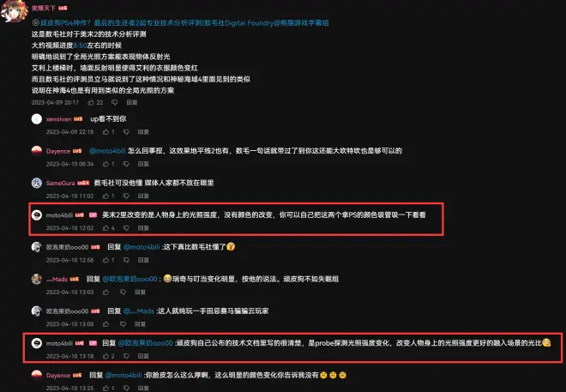This screenshot has width=566, height=392.
Task: Open the top commenter's avatar picture
Action: pos(15,11)
